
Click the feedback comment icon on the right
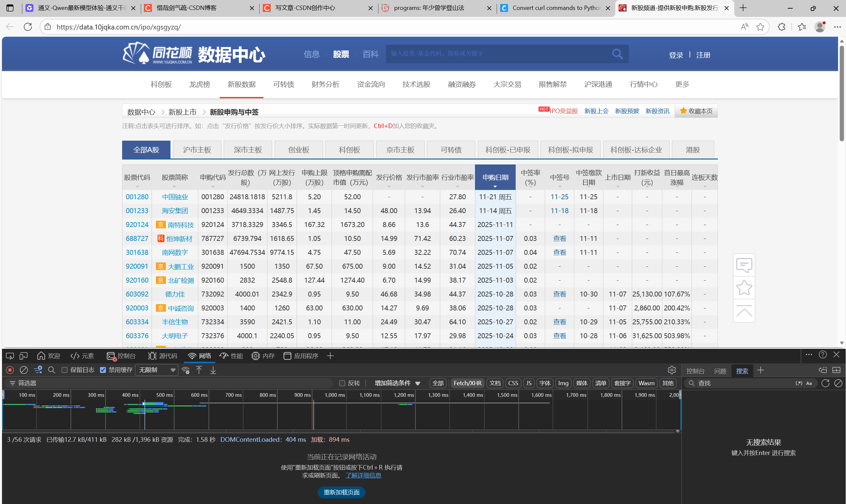[x=744, y=265]
